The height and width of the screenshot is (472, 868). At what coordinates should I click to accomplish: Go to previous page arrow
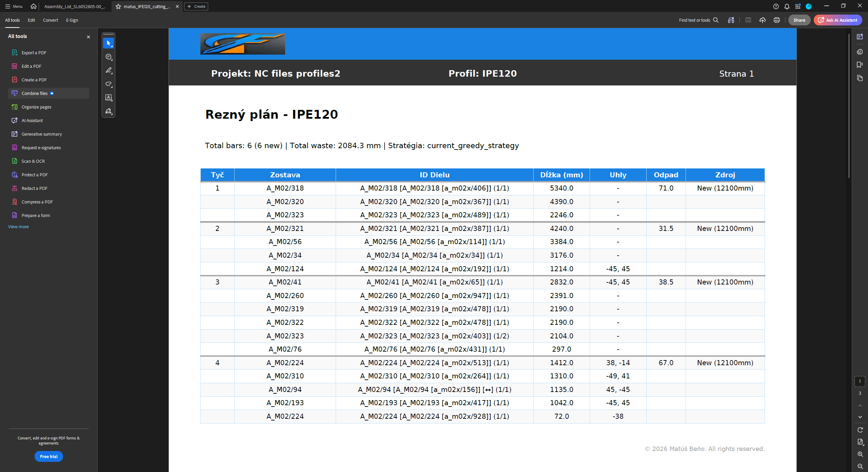tap(860, 406)
